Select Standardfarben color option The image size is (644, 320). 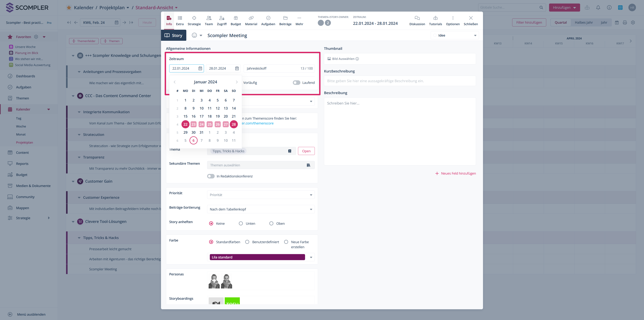(211, 242)
